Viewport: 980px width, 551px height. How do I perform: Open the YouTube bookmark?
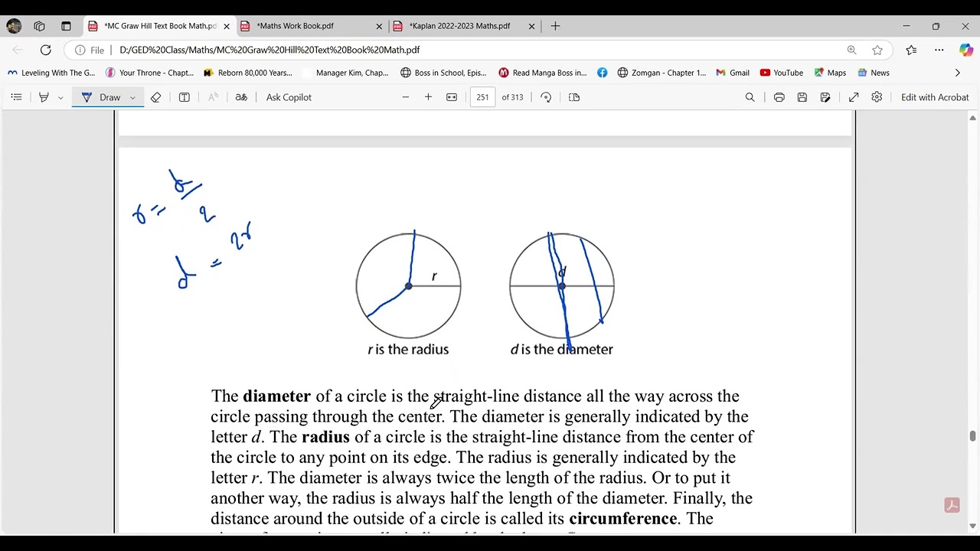coord(782,73)
